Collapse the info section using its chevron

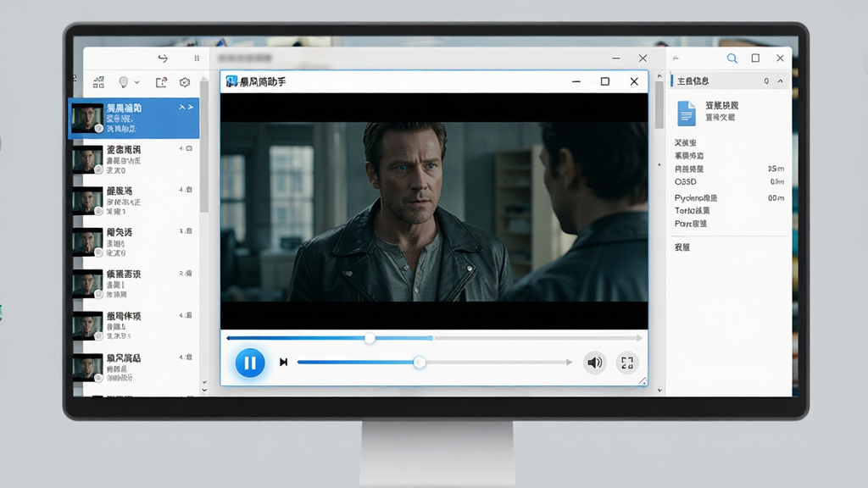pyautogui.click(x=781, y=80)
